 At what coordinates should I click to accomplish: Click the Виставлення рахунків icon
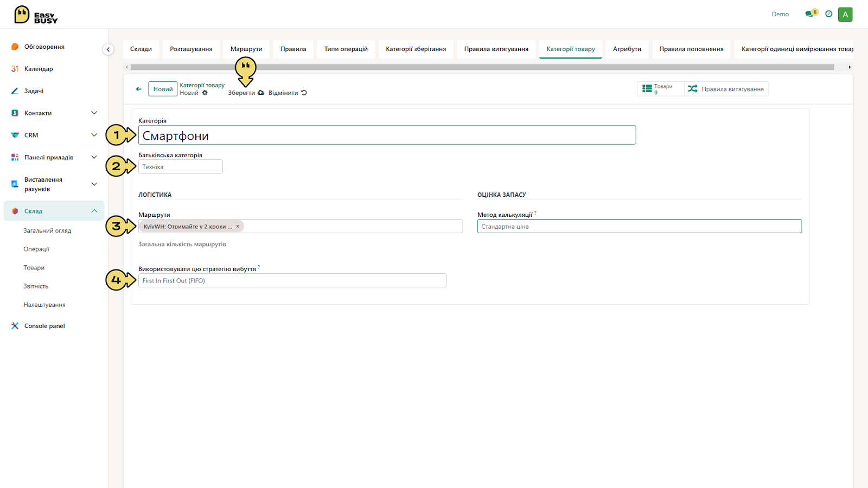[15, 184]
